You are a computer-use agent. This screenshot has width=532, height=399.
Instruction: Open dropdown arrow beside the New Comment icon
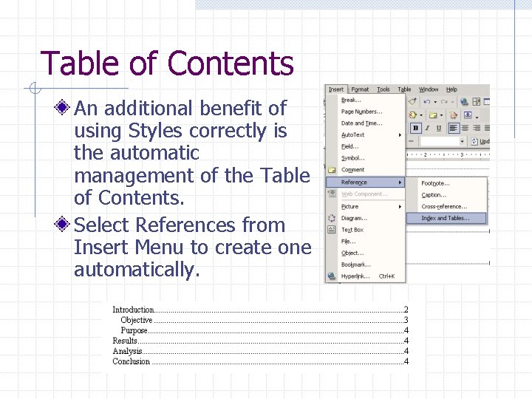point(441,115)
